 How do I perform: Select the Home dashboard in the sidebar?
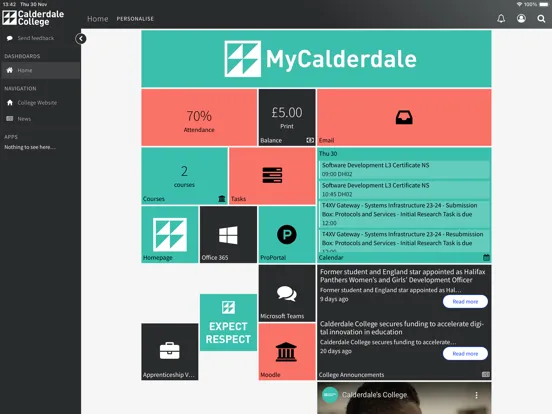40,70
